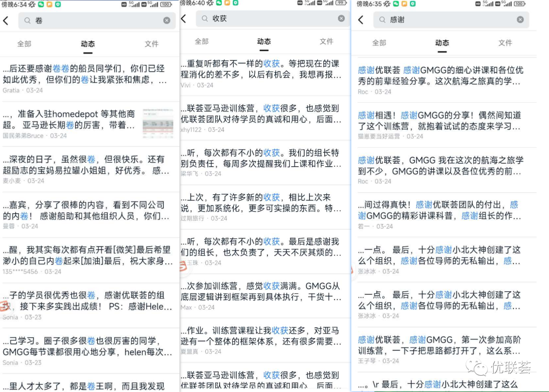The image size is (549, 392).
Task: Open Vivi's post about 收获
Action: click(265, 74)
